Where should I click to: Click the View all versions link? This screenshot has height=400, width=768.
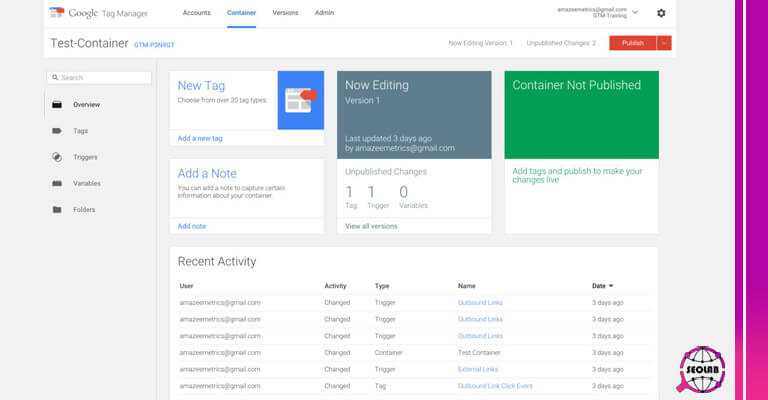(371, 226)
